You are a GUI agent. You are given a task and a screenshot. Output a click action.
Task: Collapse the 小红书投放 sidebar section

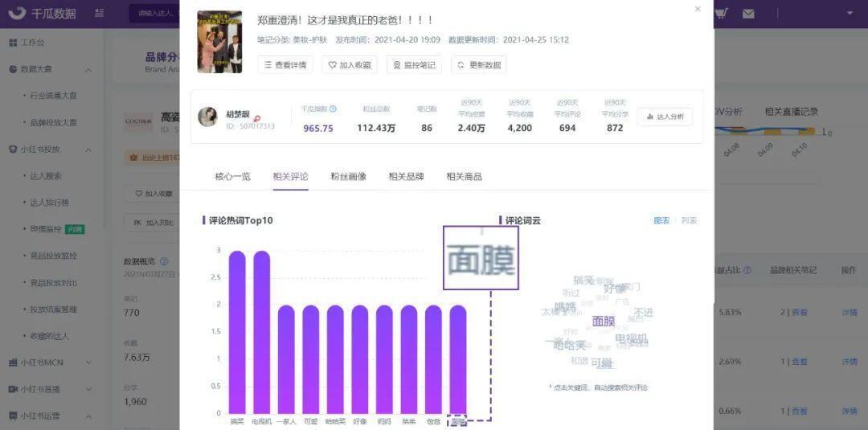(x=88, y=149)
